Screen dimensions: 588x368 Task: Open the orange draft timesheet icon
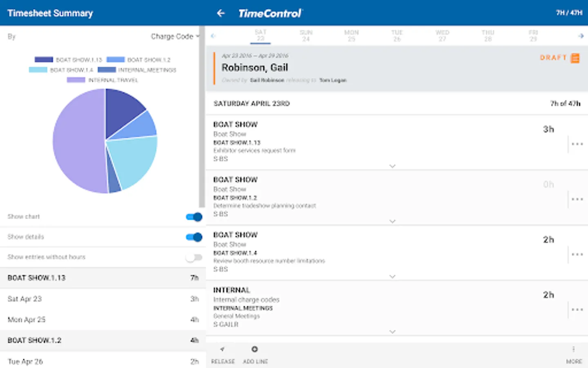tap(575, 58)
